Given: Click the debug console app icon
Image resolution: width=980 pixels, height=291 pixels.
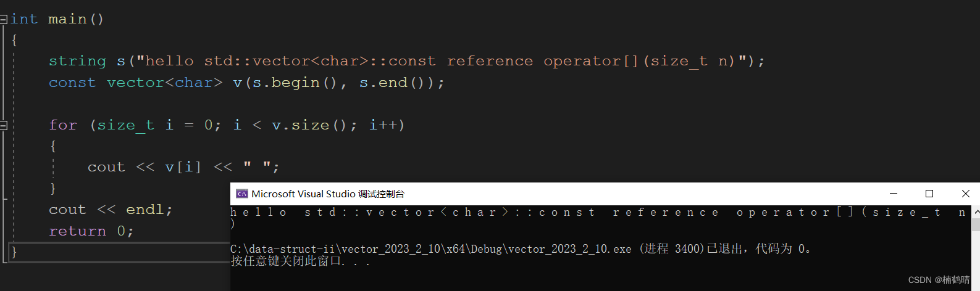Looking at the screenshot, I should 241,194.
